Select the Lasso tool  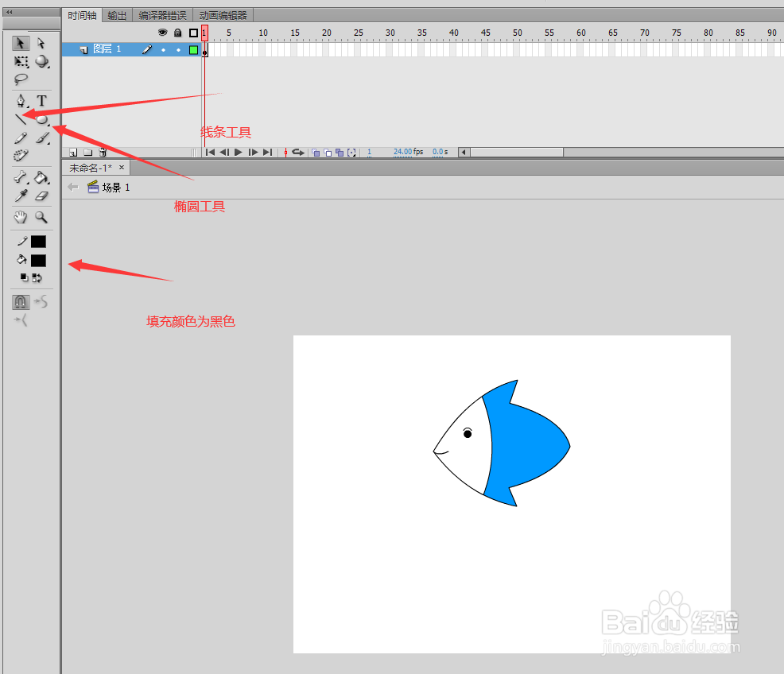(x=21, y=79)
